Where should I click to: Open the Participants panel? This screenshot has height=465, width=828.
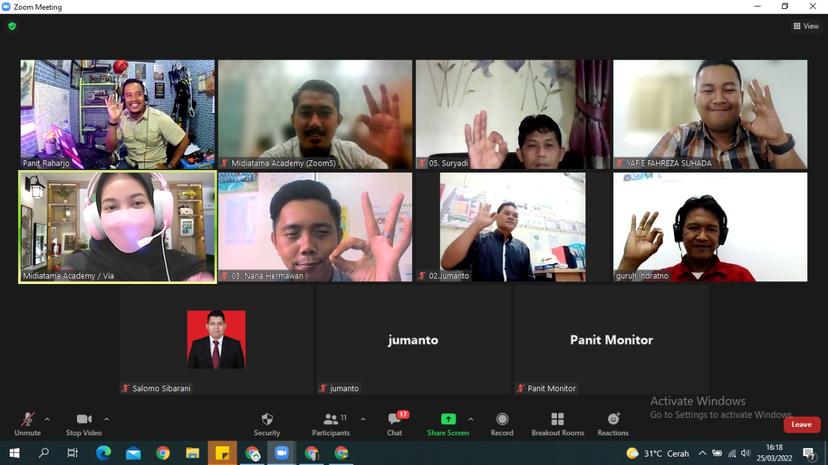click(x=331, y=424)
